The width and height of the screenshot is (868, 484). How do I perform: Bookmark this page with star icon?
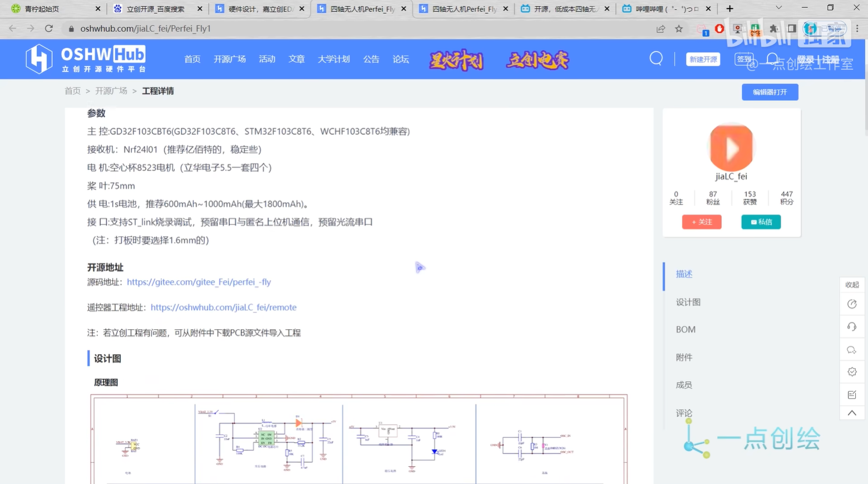[679, 28]
